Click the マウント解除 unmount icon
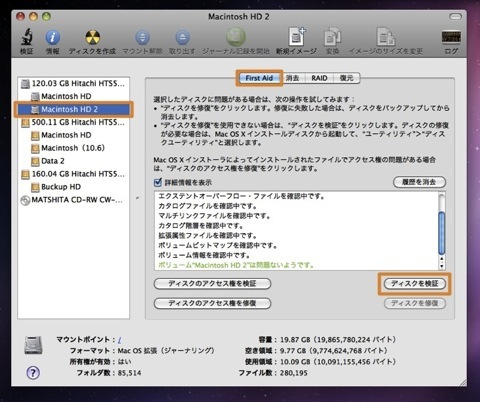 (142, 37)
